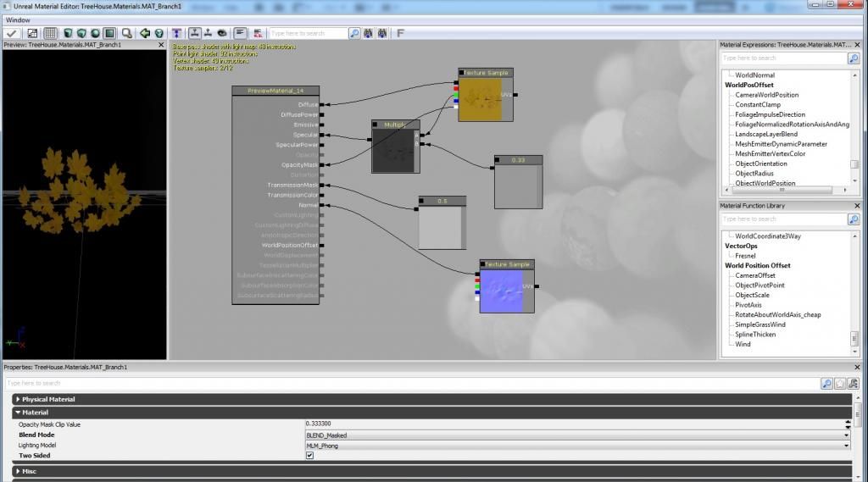The width and height of the screenshot is (868, 482).
Task: Select CameraWorldPosition in Material Expressions list
Action: (766, 95)
